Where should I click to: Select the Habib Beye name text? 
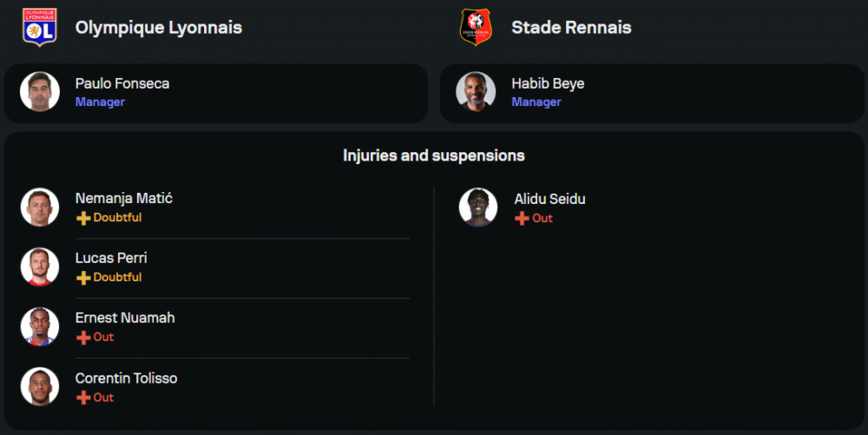[x=548, y=83]
